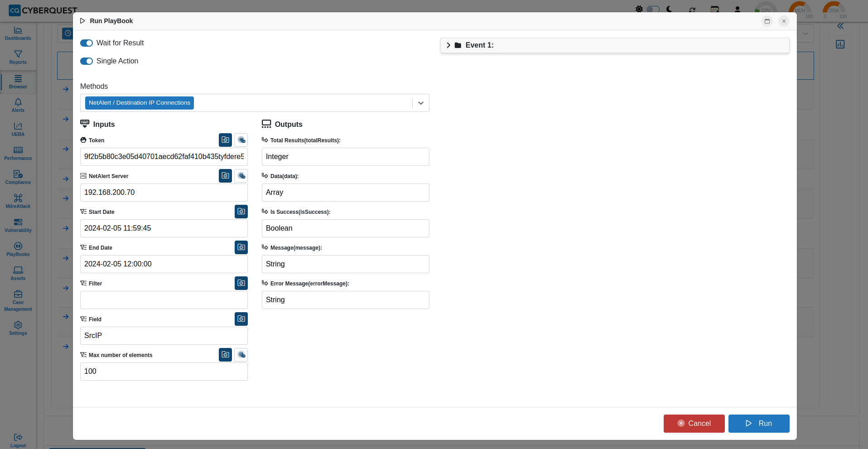This screenshot has width=868, height=449.
Task: Open Reports in the sidebar
Action: click(18, 58)
